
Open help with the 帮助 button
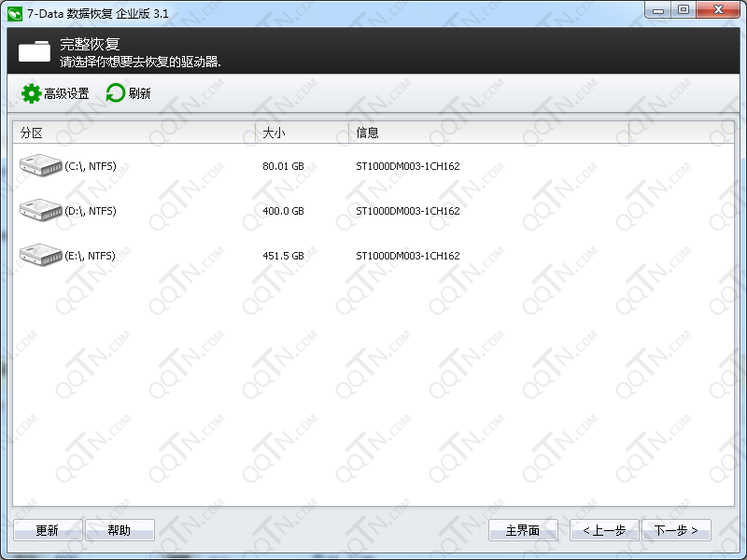pyautogui.click(x=120, y=530)
